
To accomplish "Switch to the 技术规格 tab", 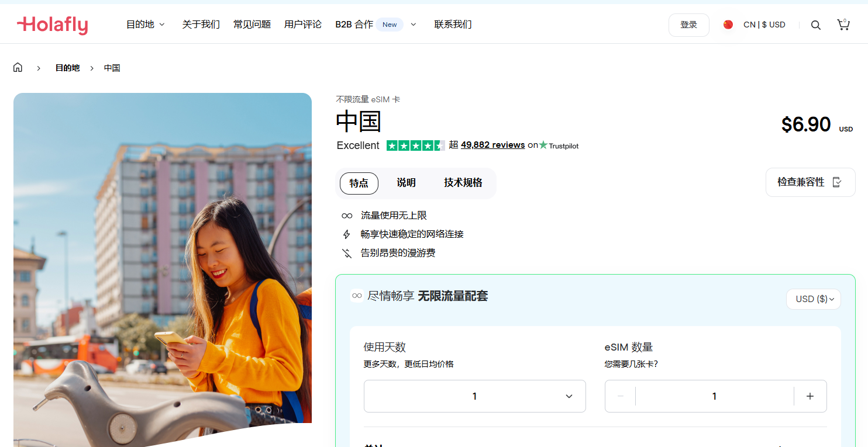I will pos(463,183).
